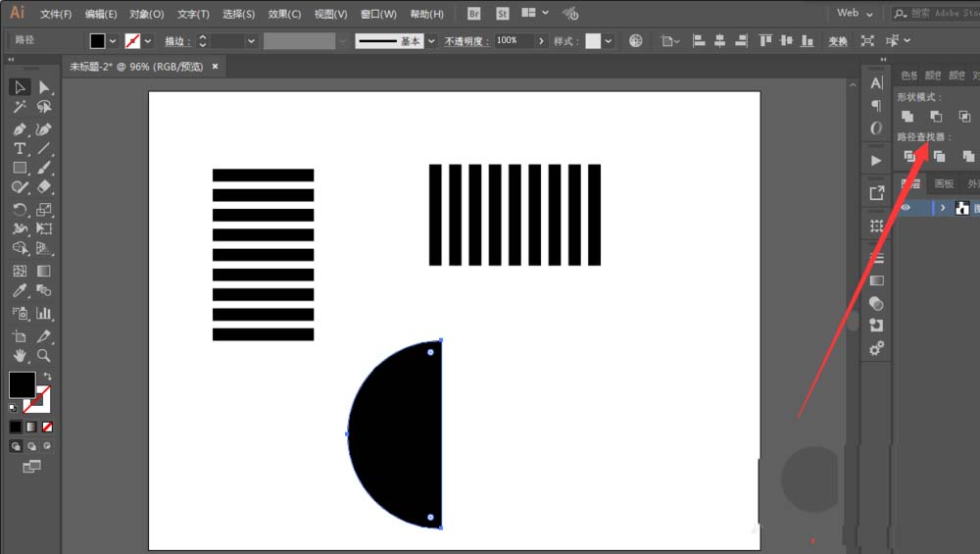
Task: Select the Zoom magnifier tool
Action: point(44,355)
